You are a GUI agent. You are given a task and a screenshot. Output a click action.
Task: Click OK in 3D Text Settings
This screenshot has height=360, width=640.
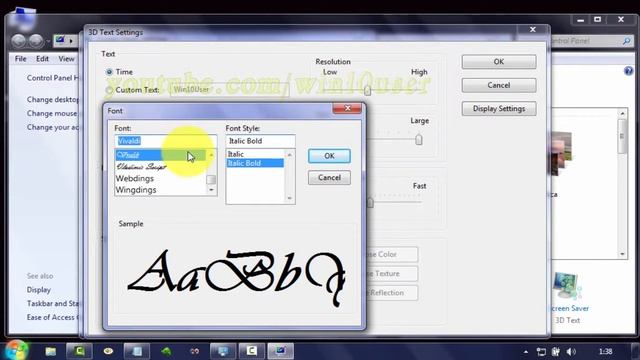pyautogui.click(x=499, y=62)
